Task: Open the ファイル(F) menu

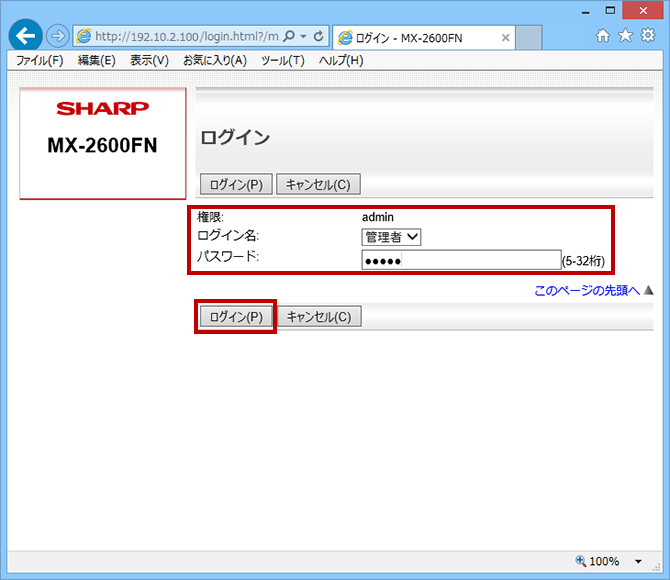Action: [39, 60]
